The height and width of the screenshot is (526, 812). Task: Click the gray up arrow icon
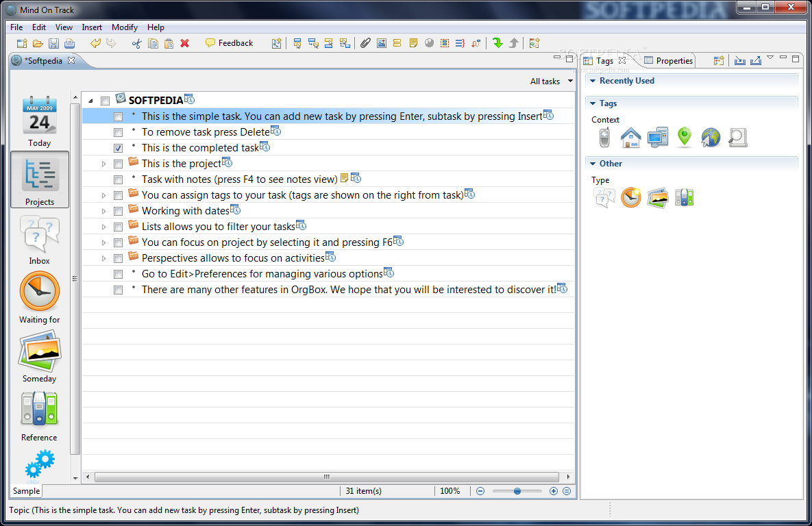point(513,43)
